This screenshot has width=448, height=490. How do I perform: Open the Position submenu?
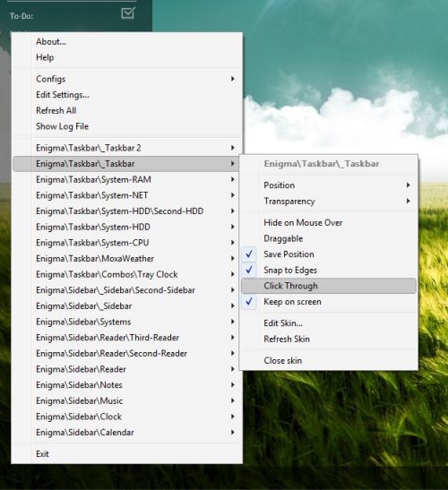click(x=329, y=185)
